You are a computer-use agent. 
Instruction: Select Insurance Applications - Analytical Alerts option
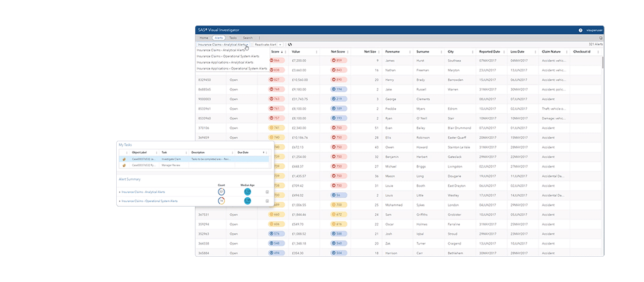click(x=225, y=63)
